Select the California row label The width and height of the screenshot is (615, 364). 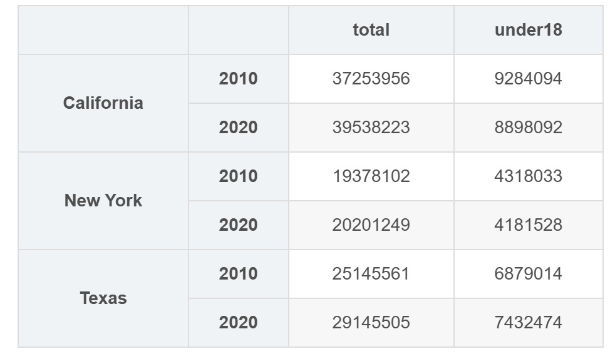[x=103, y=103]
